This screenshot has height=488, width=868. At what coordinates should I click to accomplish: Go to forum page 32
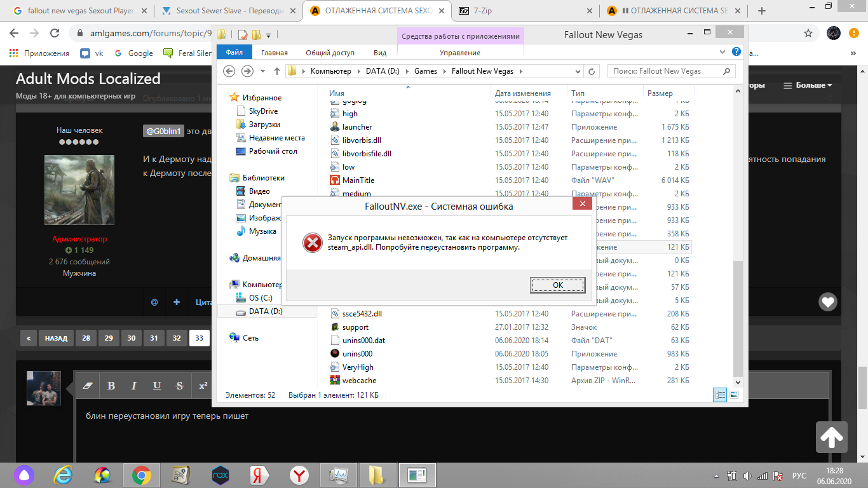coord(177,338)
